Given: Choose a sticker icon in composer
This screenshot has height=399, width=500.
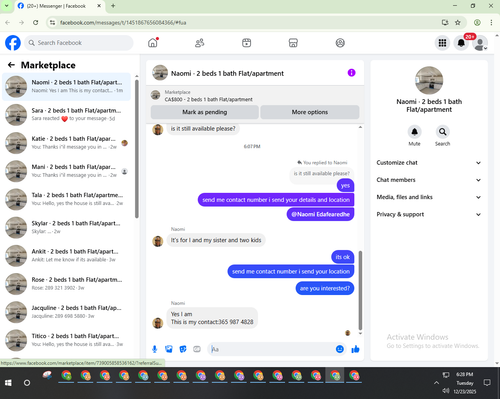Looking at the screenshot, I should [183, 349].
